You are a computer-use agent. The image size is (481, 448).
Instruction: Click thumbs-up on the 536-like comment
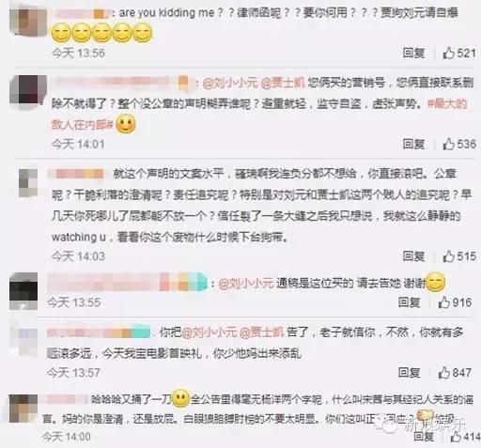[449, 144]
